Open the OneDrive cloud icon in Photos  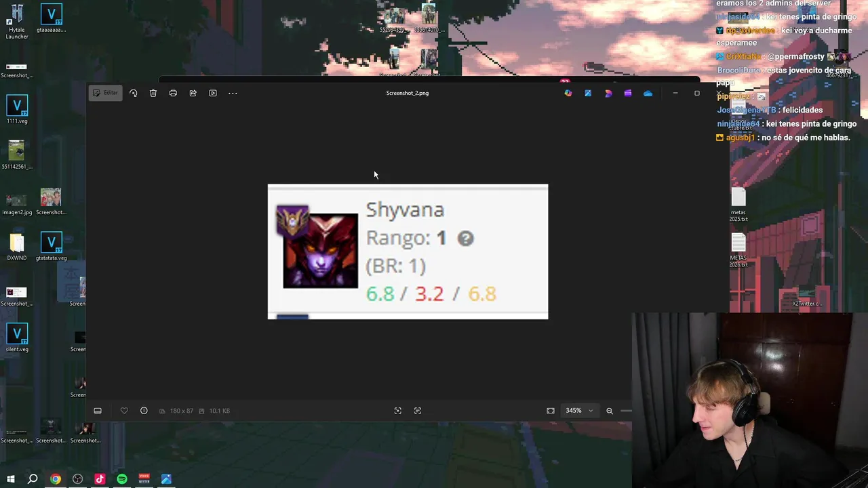pyautogui.click(x=648, y=94)
